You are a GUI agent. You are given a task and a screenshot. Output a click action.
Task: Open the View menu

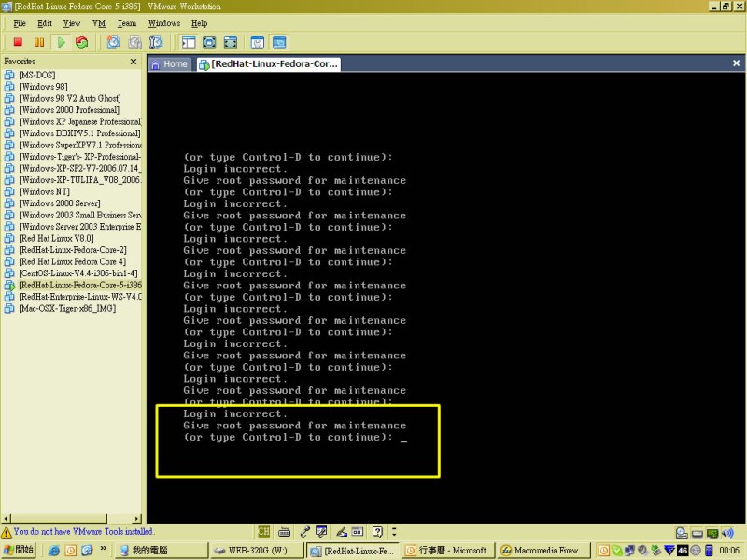[72, 22]
